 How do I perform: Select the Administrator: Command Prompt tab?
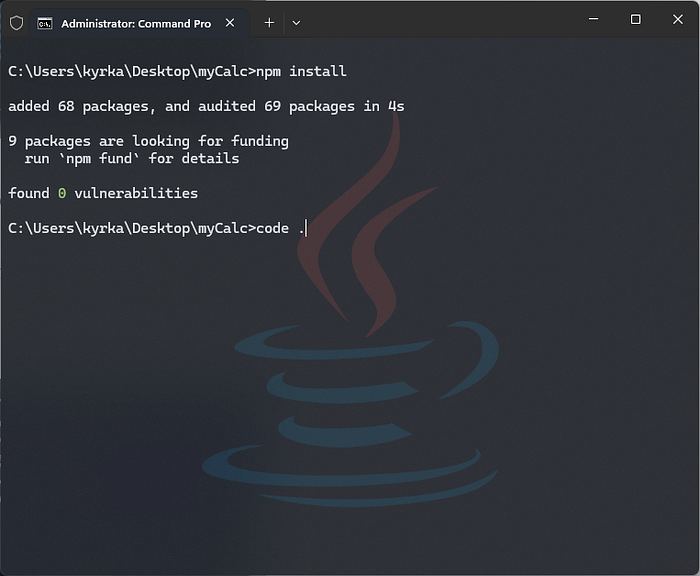tap(139, 23)
